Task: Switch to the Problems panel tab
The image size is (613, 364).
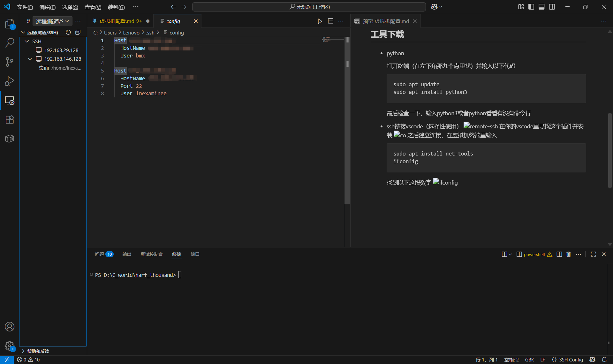Action: click(100, 254)
